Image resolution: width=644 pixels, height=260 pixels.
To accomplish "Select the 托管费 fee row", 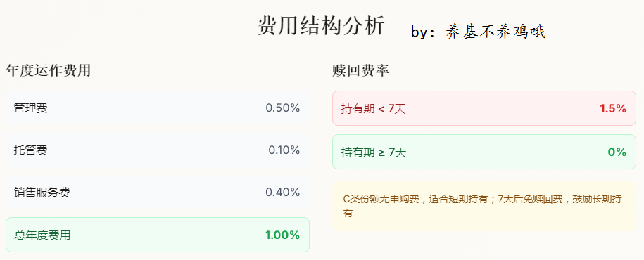I will 157,150.
